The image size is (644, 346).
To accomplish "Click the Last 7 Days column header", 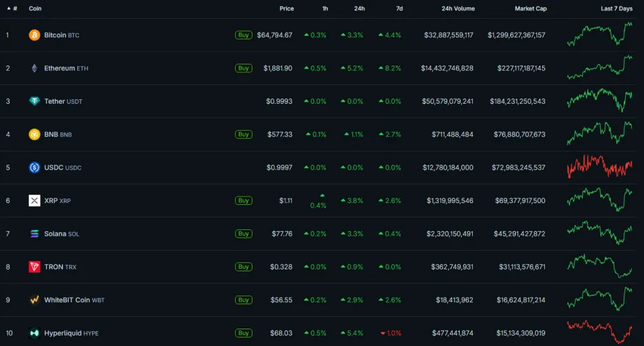I will pos(616,8).
